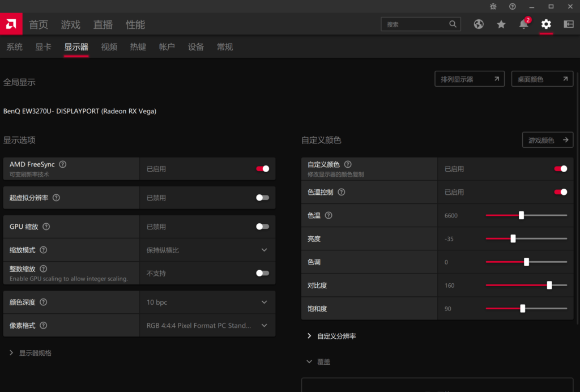Click the 对比度 slider handle

549,285
